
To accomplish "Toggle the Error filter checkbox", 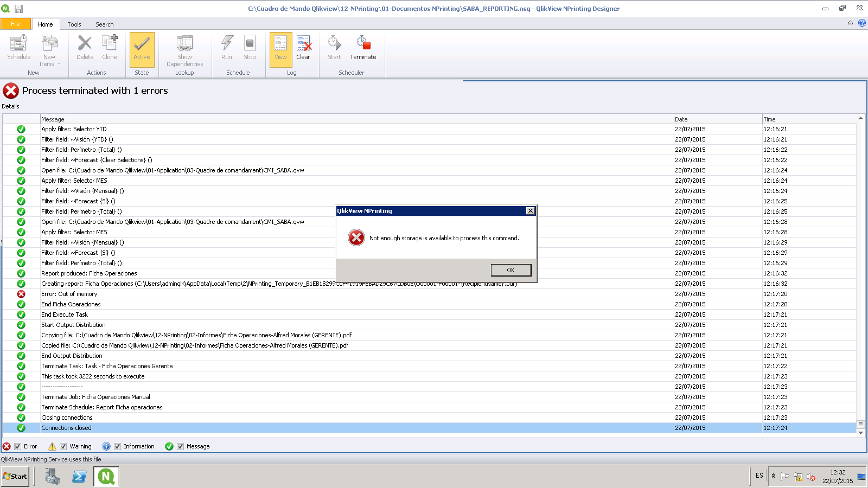I will point(17,446).
